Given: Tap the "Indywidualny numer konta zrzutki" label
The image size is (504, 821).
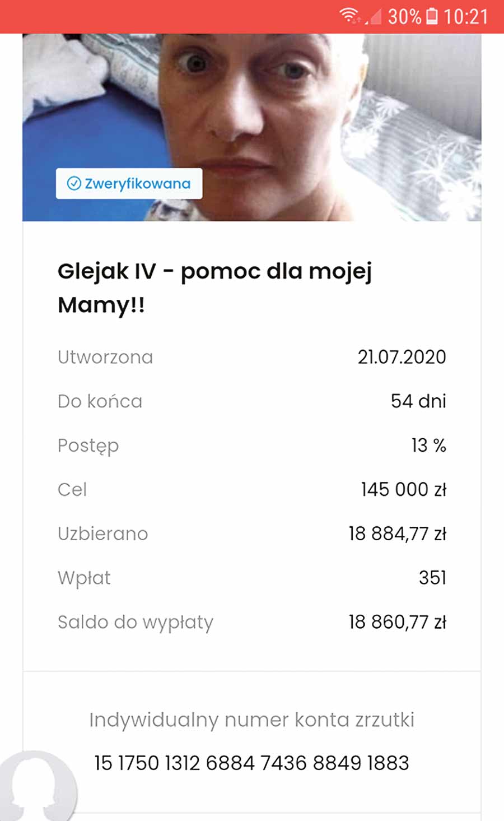Looking at the screenshot, I should pyautogui.click(x=251, y=720).
